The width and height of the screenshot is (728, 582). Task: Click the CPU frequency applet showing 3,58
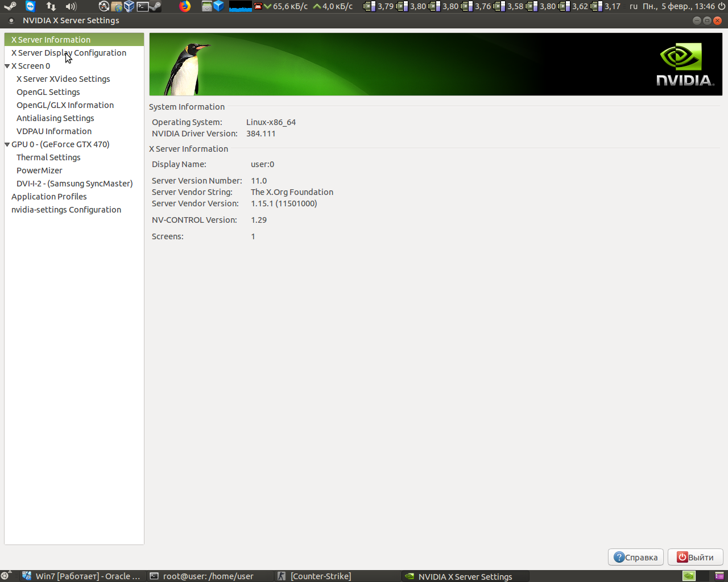[508, 6]
